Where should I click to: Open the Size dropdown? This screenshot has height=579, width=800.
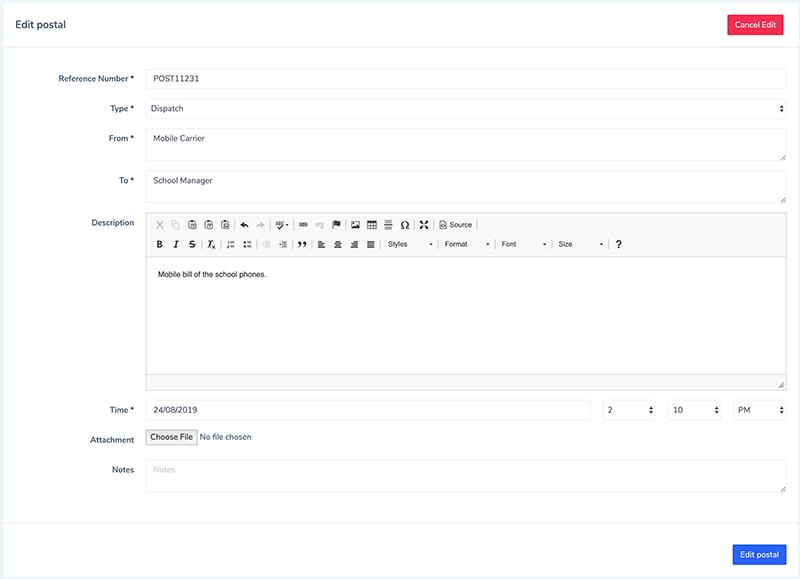click(580, 244)
